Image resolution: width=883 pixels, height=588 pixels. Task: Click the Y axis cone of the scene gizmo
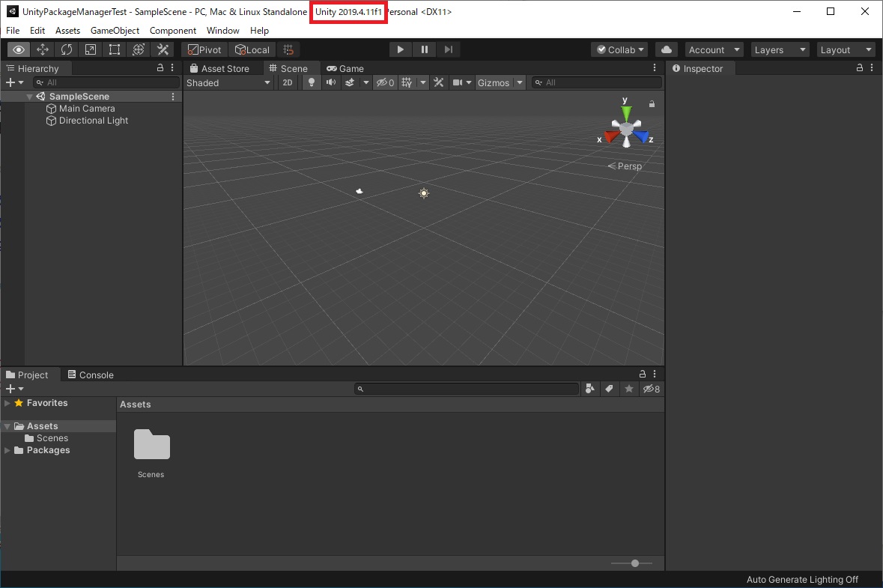[x=625, y=112]
